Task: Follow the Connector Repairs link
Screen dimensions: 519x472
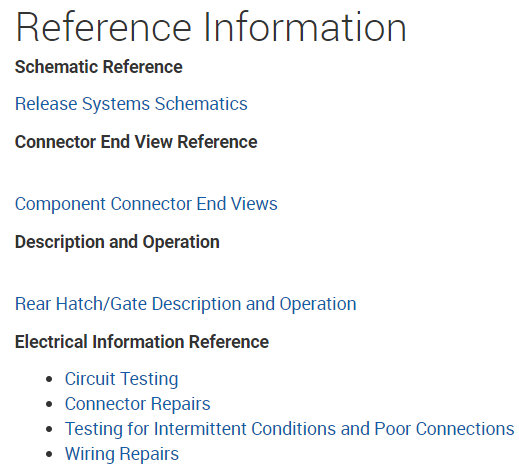Action: click(x=138, y=404)
